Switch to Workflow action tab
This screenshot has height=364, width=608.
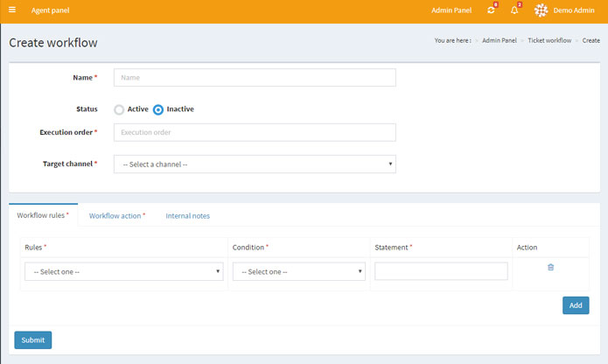116,215
